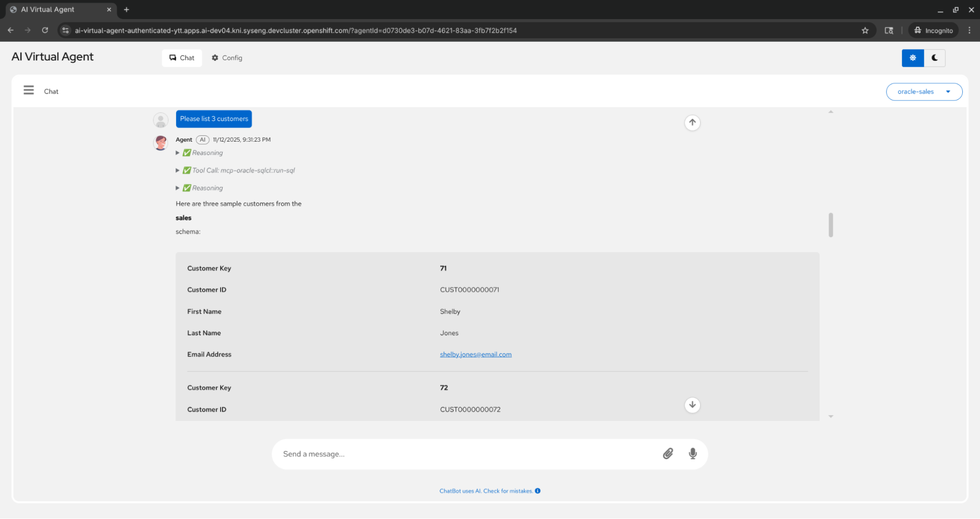Click the paperclip attach file icon

click(668, 454)
